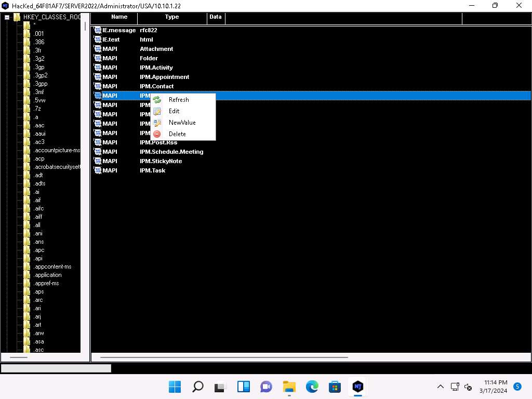The width and height of the screenshot is (532, 399).
Task: Sort by the Name column header
Action: click(119, 17)
